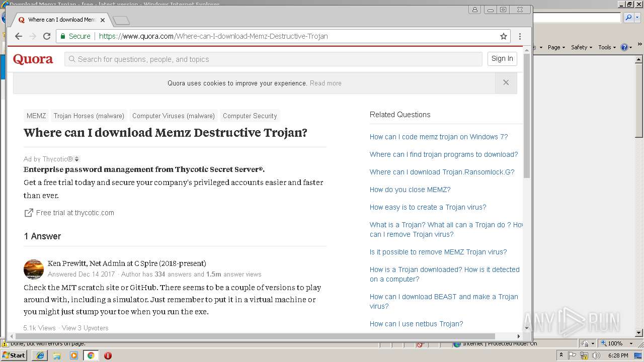Go back using Chrome's back arrow

click(19, 36)
